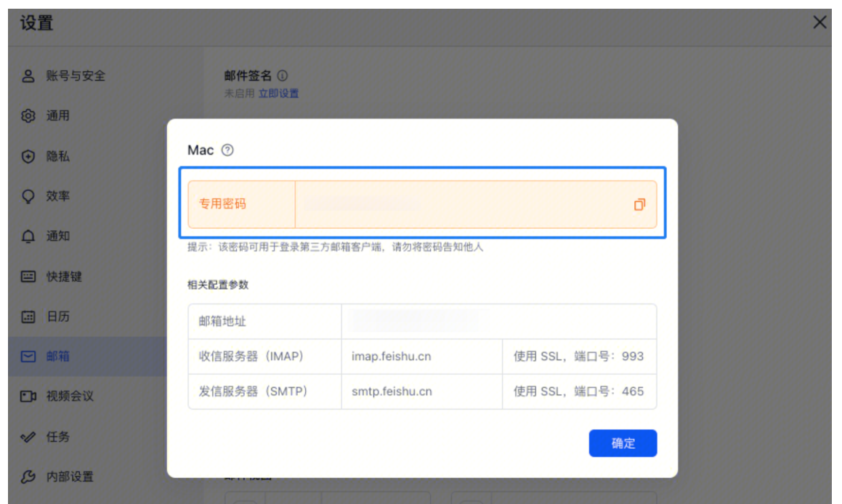This screenshot has width=842, height=504.
Task: Click the keyboard icon beside 快捷键
Action: [28, 277]
